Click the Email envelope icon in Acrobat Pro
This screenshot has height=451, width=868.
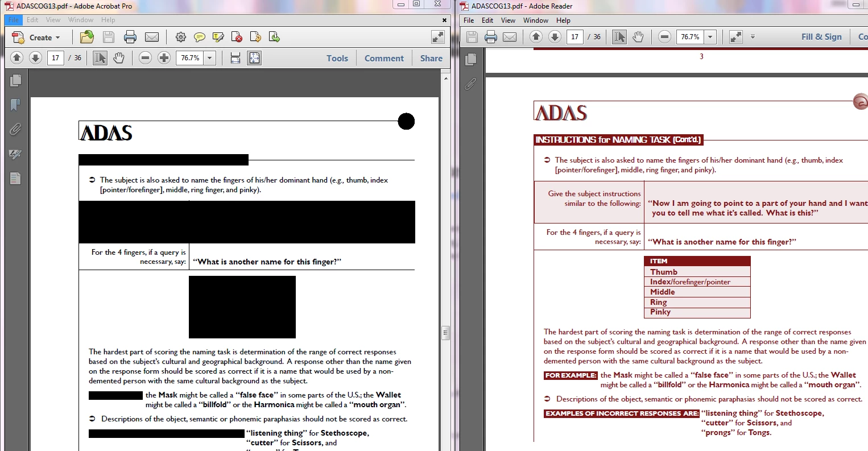click(152, 38)
